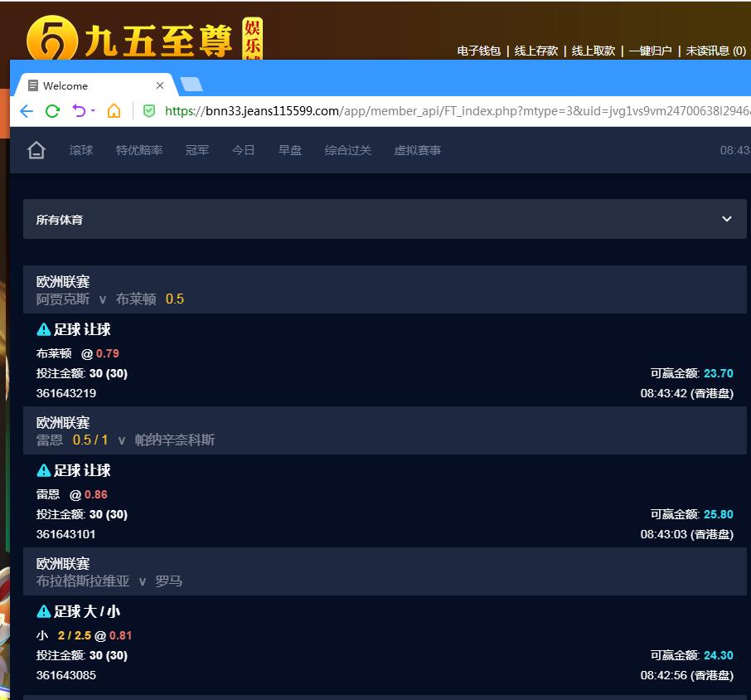Go to the betting site home icon
The width and height of the screenshot is (751, 700).
click(x=36, y=150)
